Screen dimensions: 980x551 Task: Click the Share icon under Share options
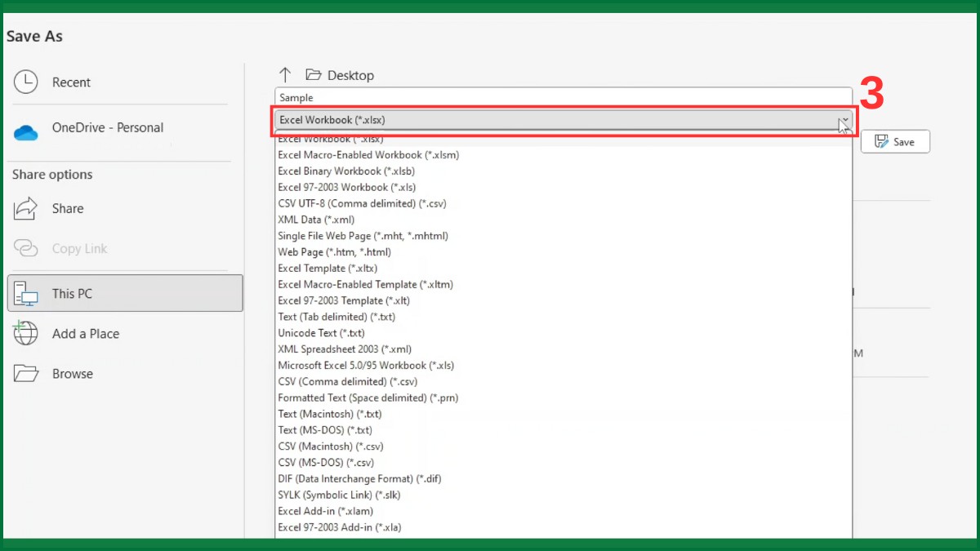pyautogui.click(x=25, y=209)
